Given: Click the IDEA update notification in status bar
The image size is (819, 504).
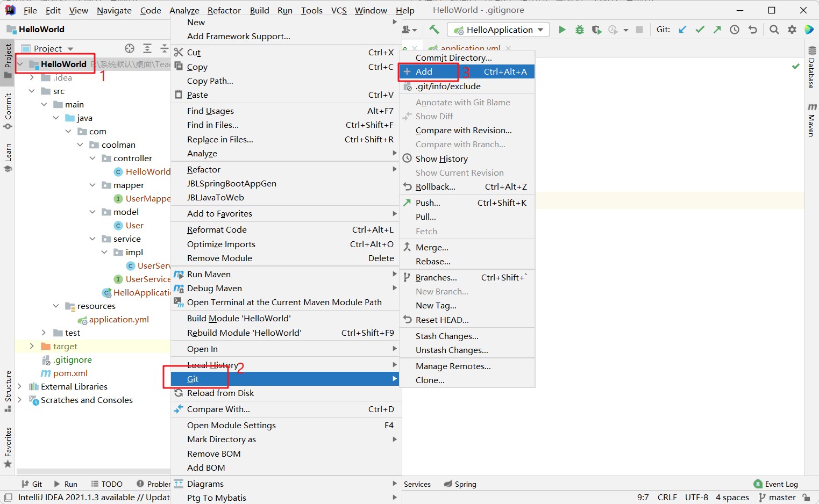Looking at the screenshot, I should (94, 498).
